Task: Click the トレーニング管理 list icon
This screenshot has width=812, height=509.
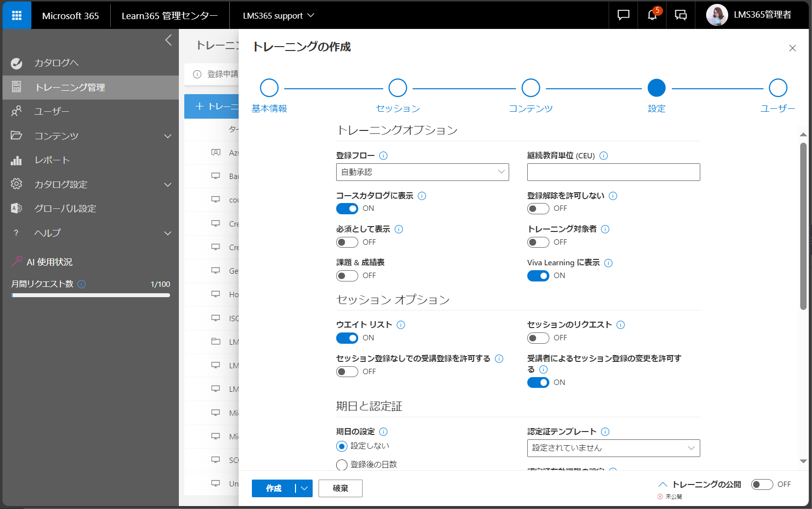Action: [x=17, y=87]
